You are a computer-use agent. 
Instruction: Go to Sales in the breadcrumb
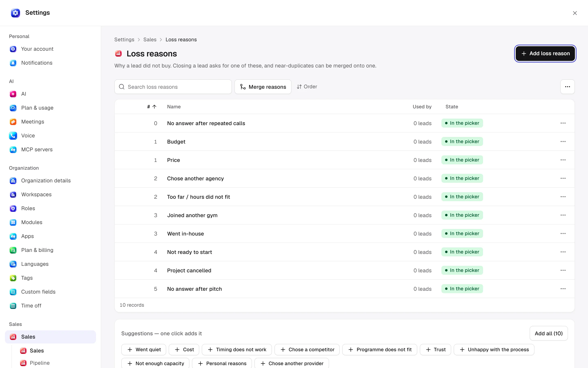[x=150, y=39]
